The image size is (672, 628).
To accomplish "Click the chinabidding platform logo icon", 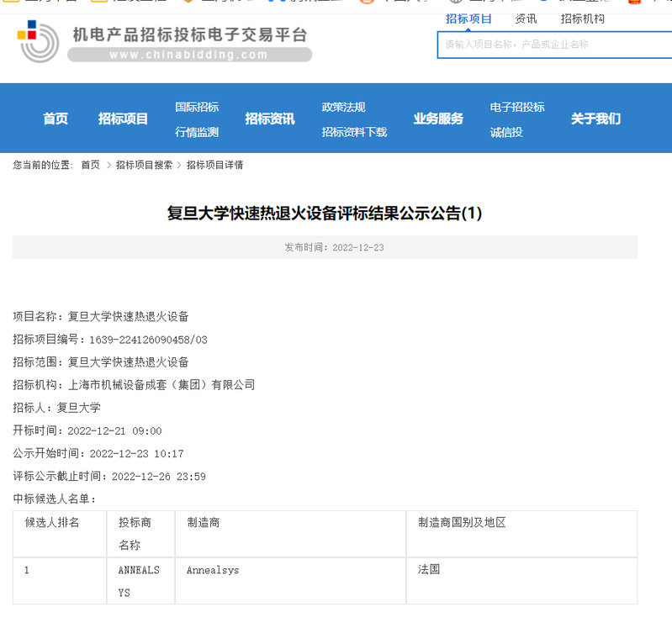I will [38, 41].
